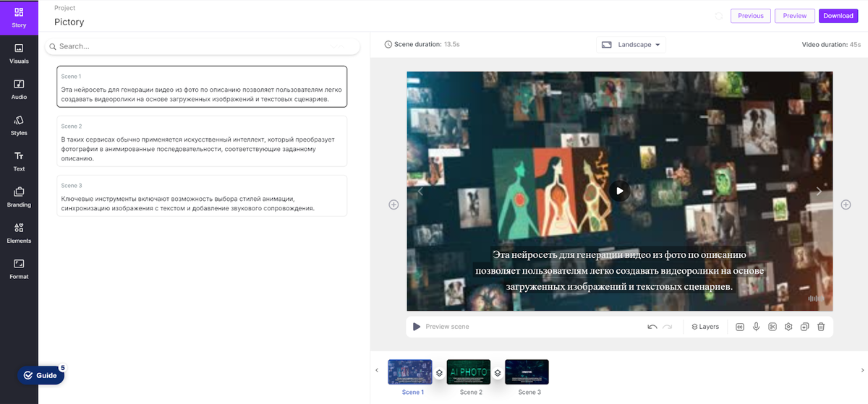This screenshot has height=404, width=868.
Task: Open the Layers button
Action: click(x=705, y=327)
